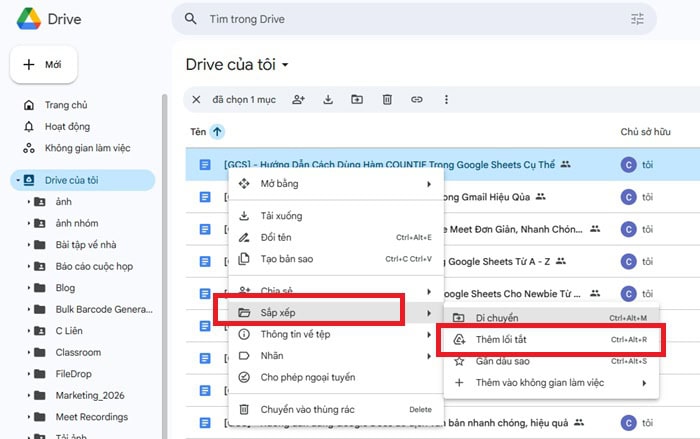Open the 'Drive của tôi' title dropdown
The image size is (700, 439).
tap(285, 66)
